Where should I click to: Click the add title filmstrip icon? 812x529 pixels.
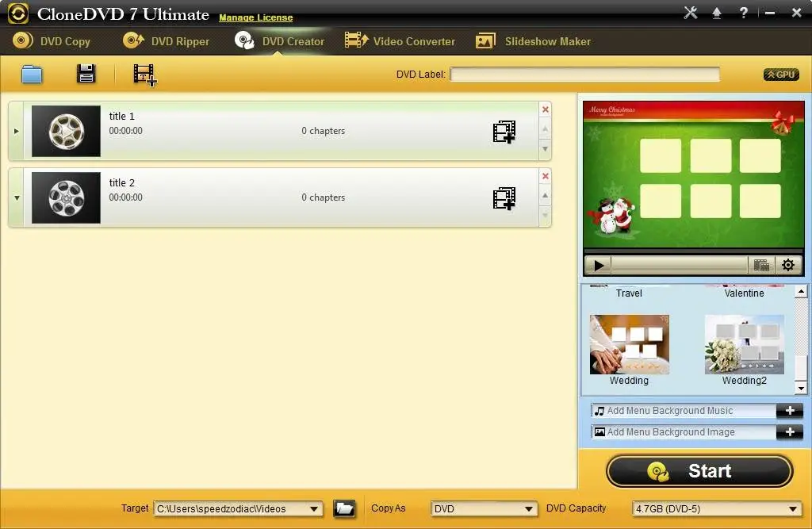(x=144, y=75)
